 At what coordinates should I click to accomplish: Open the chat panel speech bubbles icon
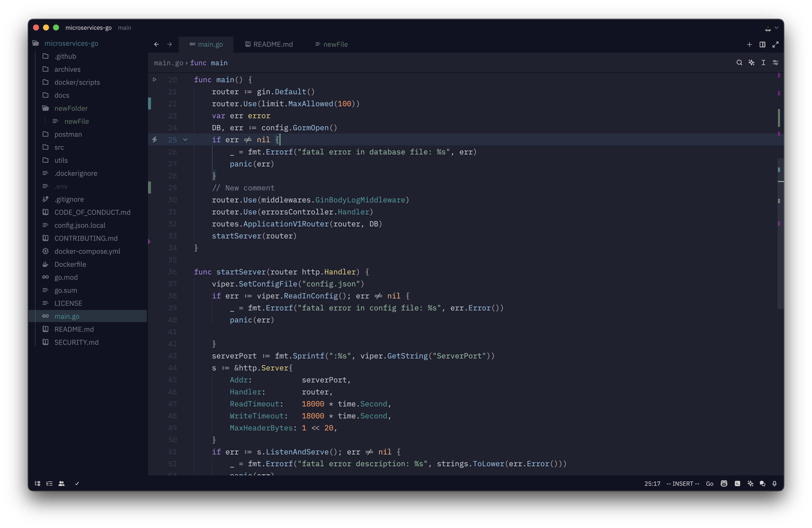tap(762, 483)
